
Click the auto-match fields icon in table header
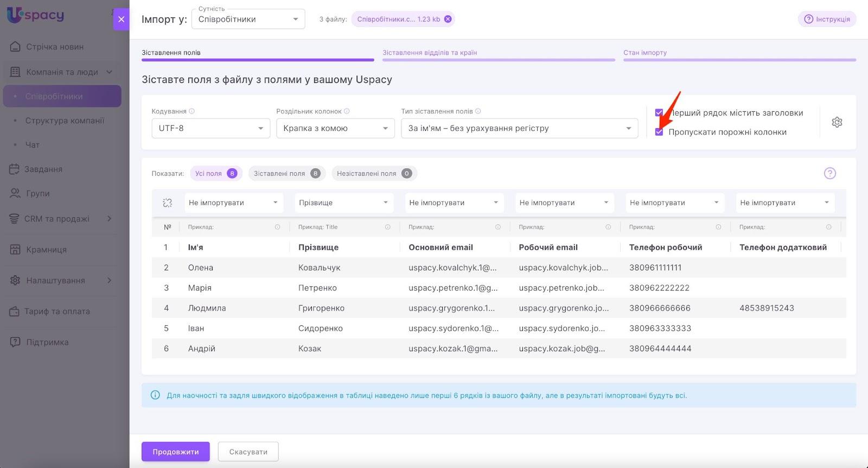click(x=167, y=203)
